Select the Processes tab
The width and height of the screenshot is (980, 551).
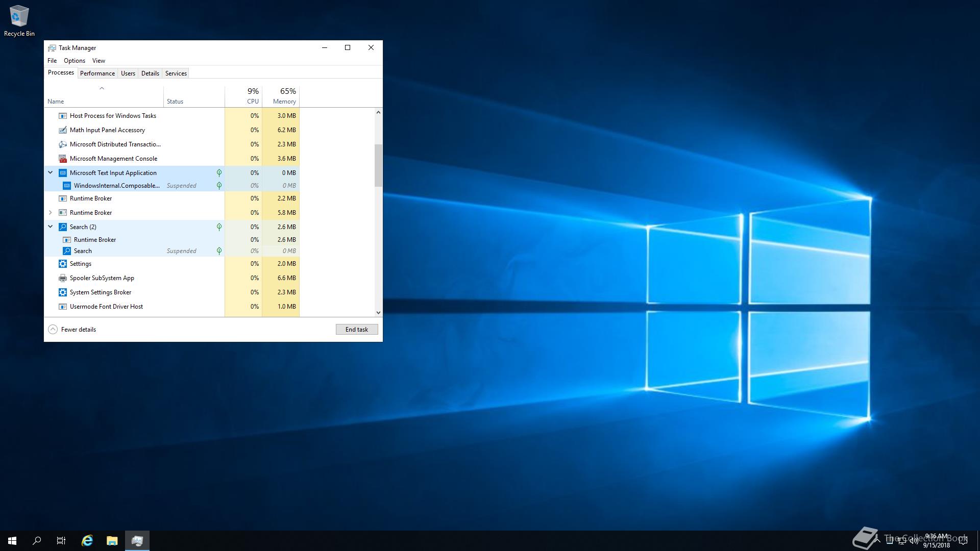point(61,72)
